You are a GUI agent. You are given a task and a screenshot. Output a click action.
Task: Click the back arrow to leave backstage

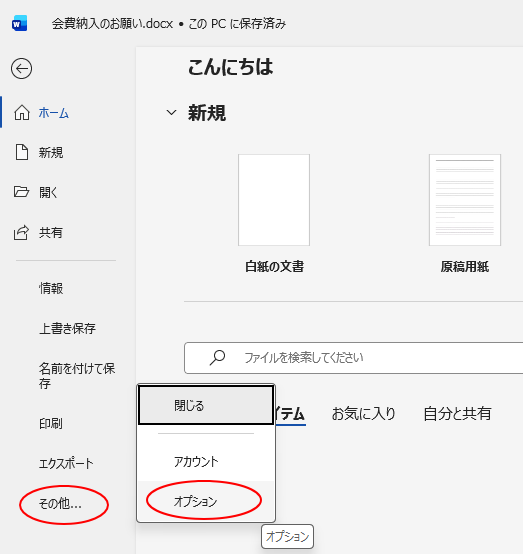[22, 69]
